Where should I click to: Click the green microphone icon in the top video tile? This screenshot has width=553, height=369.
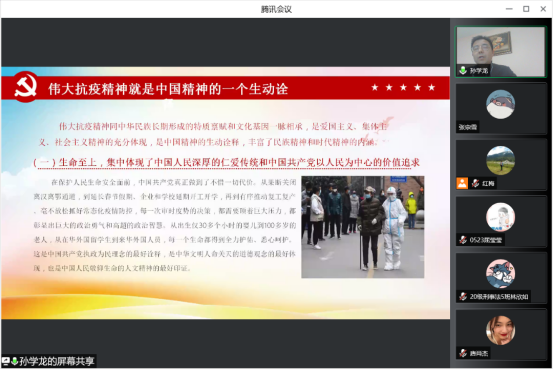[x=463, y=71]
